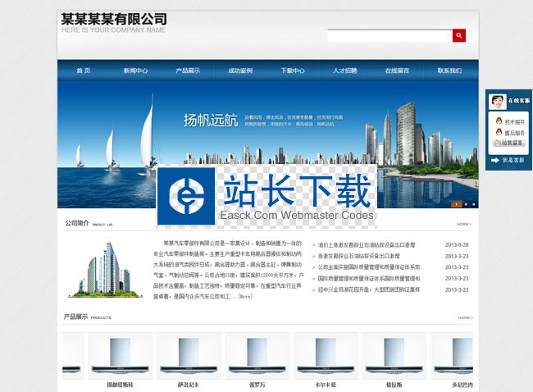
Task: Click the 公司简介 section heading
Action: pyautogui.click(x=77, y=223)
